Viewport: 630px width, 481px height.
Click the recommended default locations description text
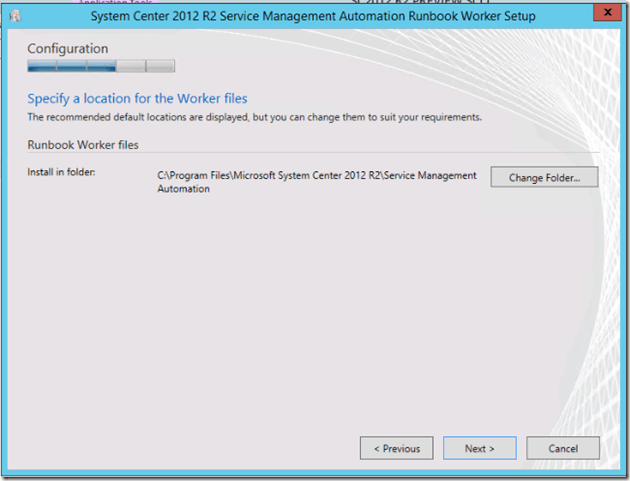254,117
